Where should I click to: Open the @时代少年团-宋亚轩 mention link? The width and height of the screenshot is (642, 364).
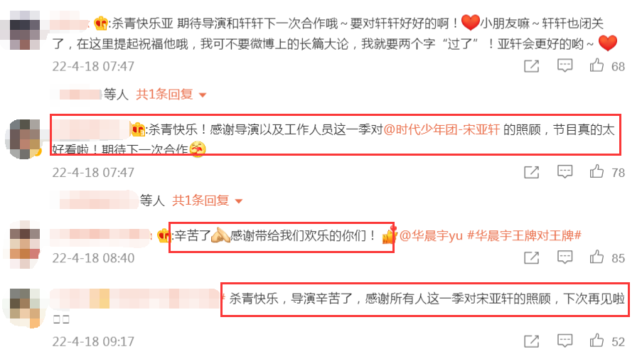[x=442, y=130]
